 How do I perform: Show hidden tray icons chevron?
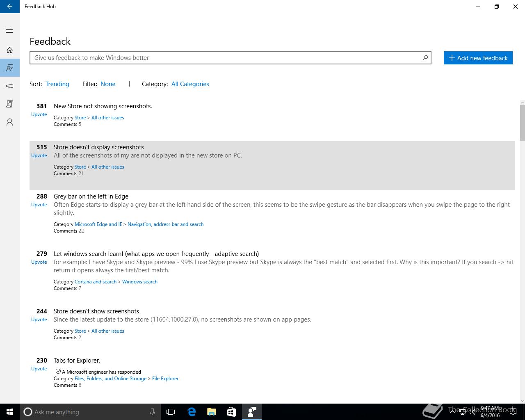(452, 412)
